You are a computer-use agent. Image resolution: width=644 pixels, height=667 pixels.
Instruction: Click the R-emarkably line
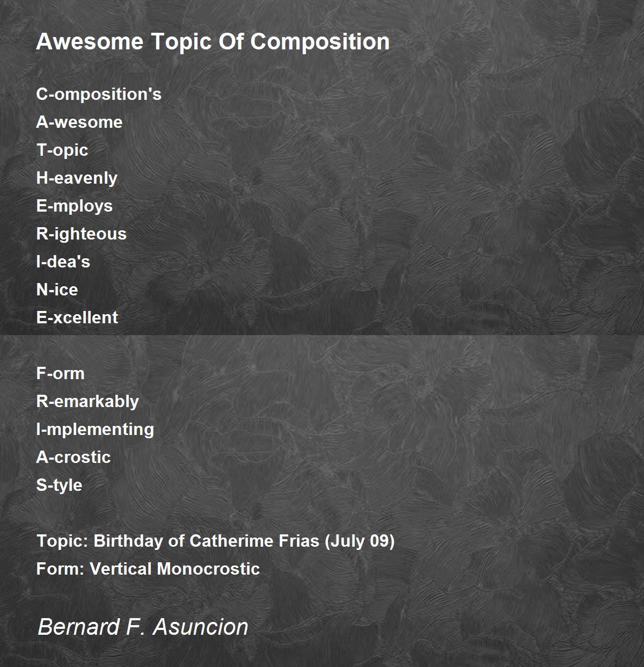pos(87,402)
